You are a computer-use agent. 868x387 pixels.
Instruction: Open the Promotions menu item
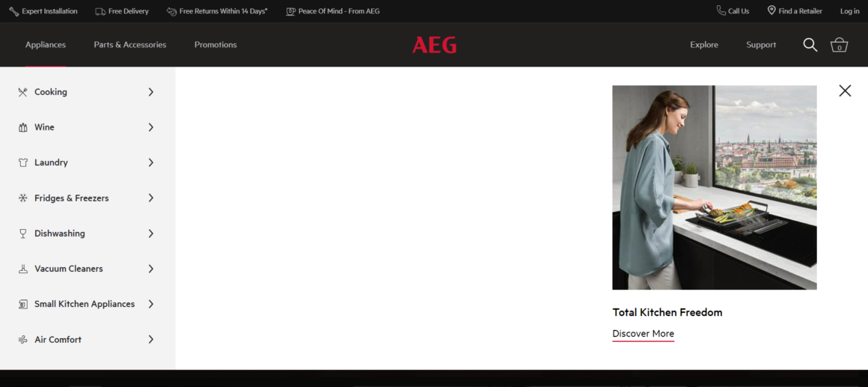point(216,45)
